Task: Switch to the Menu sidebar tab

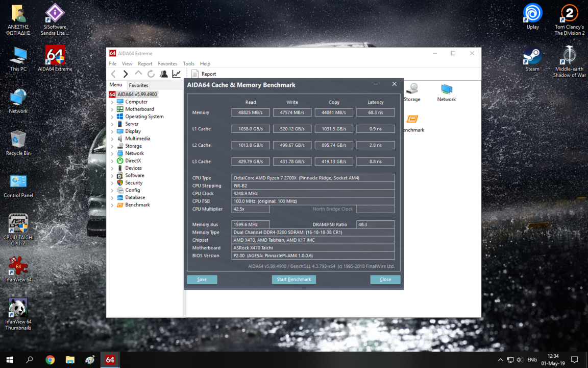Action: tap(116, 85)
